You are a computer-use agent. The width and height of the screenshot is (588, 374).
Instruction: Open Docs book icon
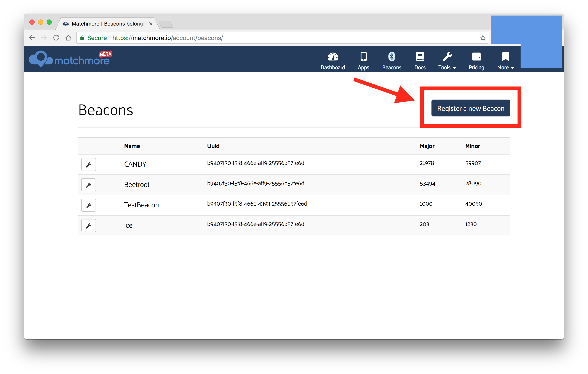[x=420, y=57]
